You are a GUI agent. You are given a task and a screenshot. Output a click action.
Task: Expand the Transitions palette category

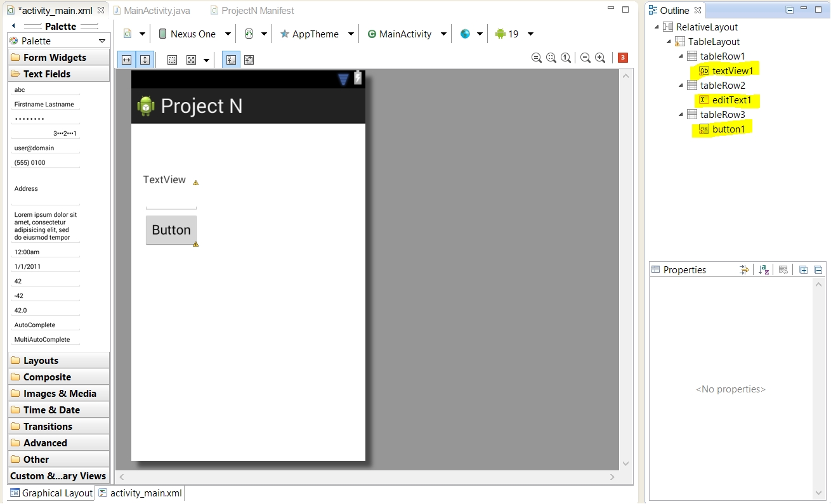pos(58,427)
